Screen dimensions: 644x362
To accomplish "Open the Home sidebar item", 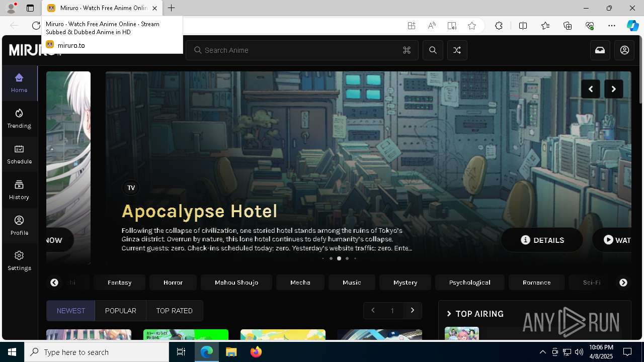I will [19, 83].
